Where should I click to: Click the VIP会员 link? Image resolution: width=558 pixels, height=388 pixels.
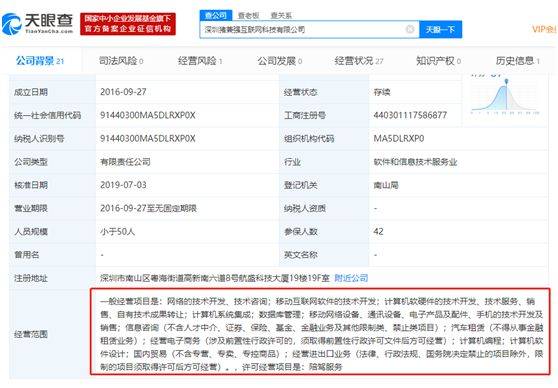(x=544, y=29)
